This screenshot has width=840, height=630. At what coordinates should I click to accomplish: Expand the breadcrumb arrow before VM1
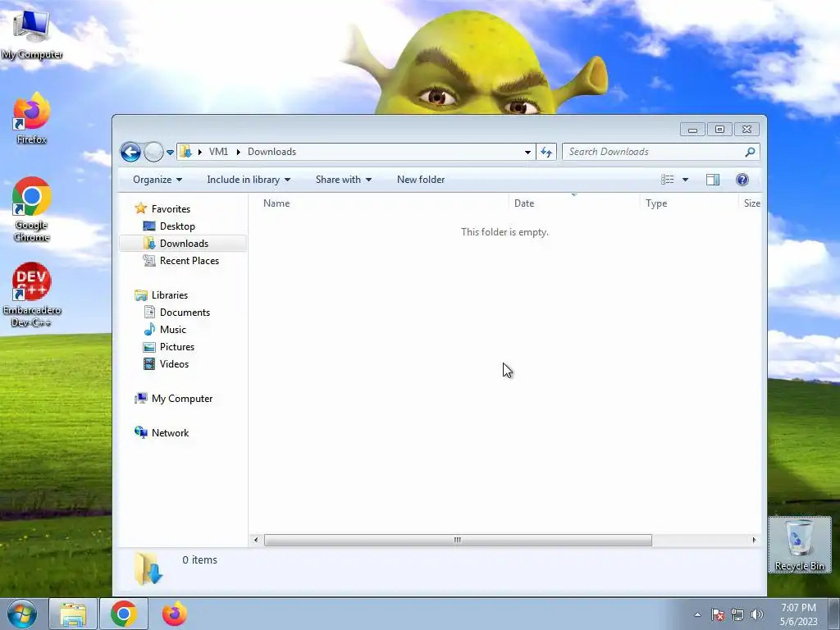click(x=200, y=152)
